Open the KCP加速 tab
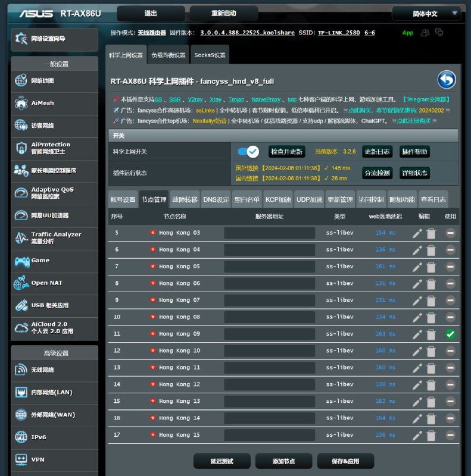This screenshot has height=476, width=471. (x=278, y=199)
